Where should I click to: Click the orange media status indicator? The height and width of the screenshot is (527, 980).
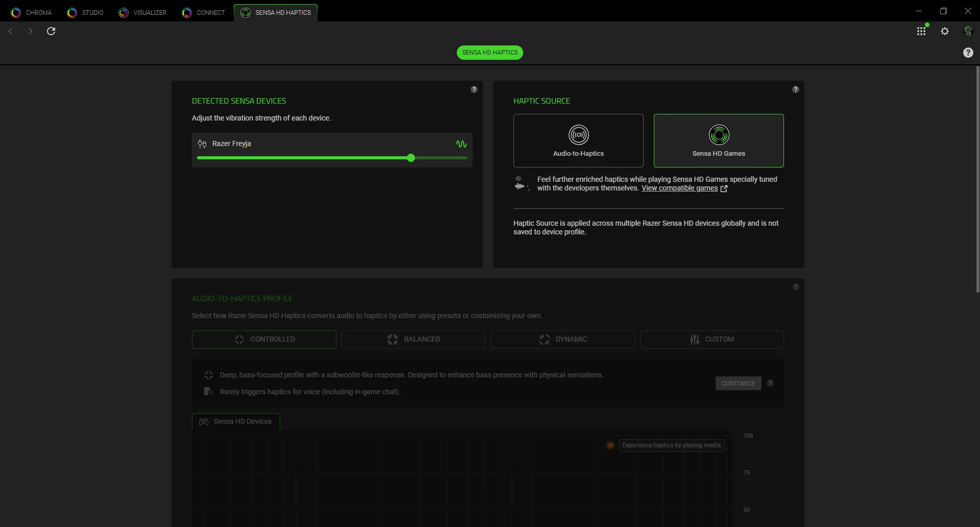click(x=610, y=446)
